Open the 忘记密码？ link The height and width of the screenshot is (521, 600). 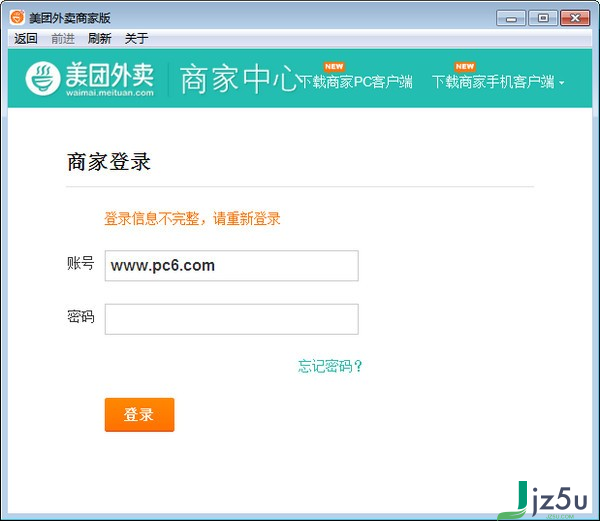click(330, 366)
